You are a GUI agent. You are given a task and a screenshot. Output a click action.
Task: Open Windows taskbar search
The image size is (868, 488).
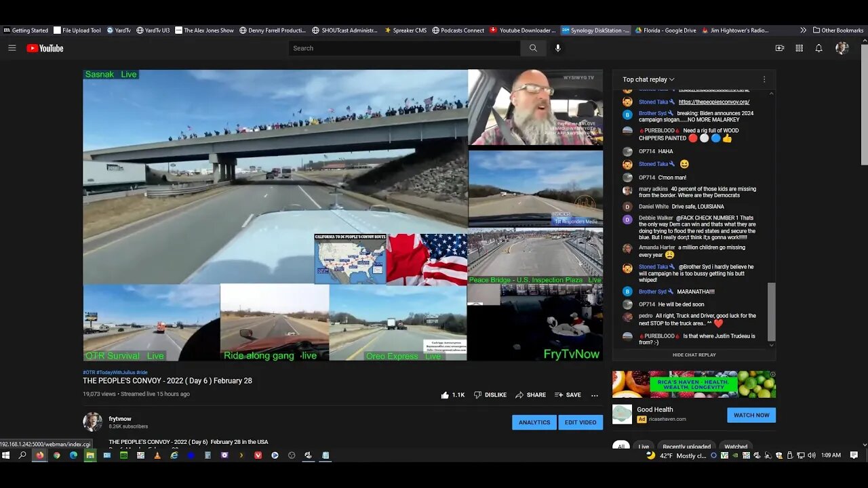coord(22,455)
